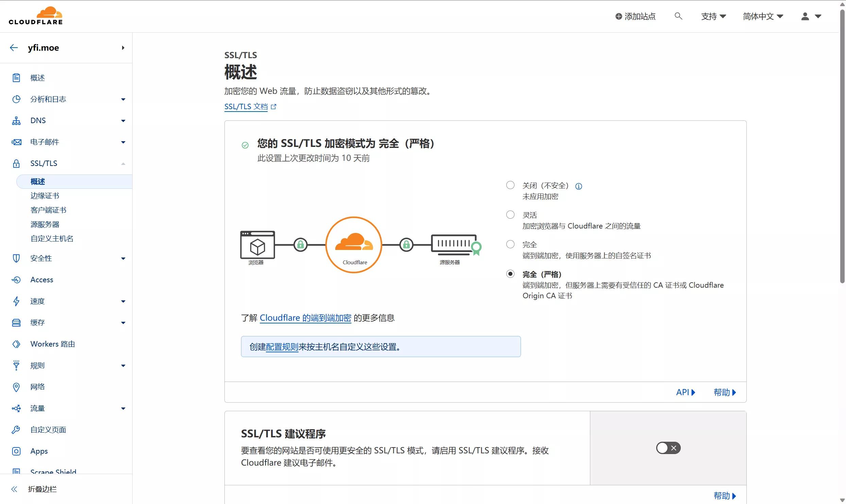Click the user account icon in header
The width and height of the screenshot is (846, 504).
pos(805,16)
